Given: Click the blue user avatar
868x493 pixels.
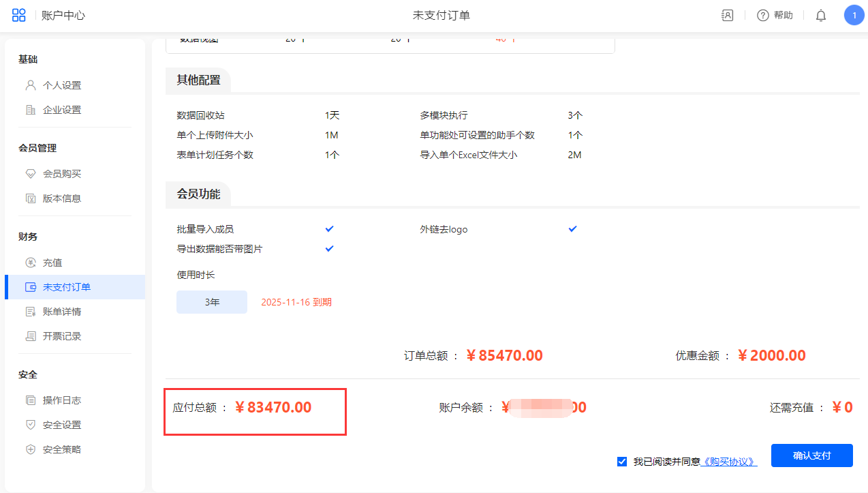Looking at the screenshot, I should [854, 15].
